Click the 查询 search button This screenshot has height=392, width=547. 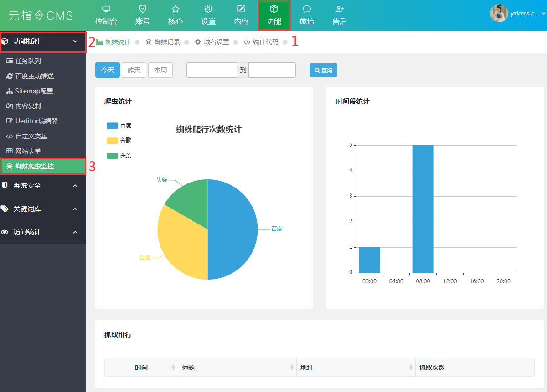tap(323, 70)
